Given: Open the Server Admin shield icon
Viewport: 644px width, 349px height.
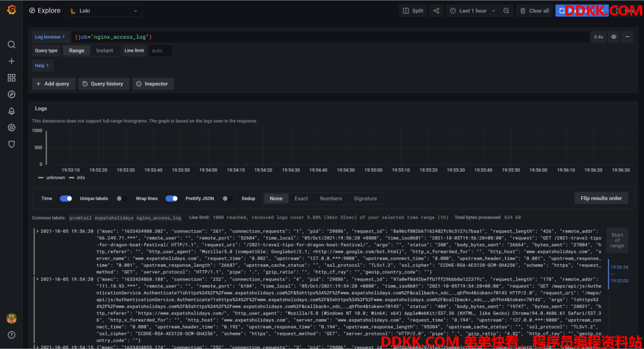Looking at the screenshot, I should (11, 144).
